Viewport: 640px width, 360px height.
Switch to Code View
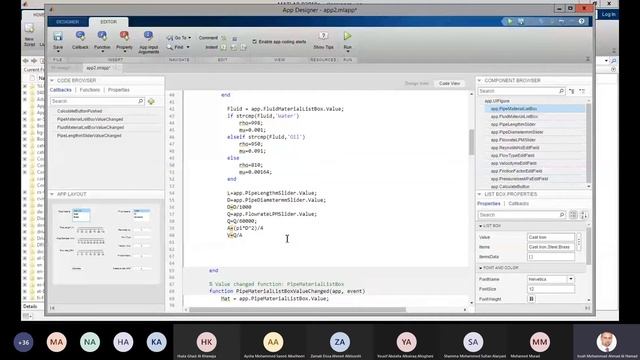coord(449,83)
